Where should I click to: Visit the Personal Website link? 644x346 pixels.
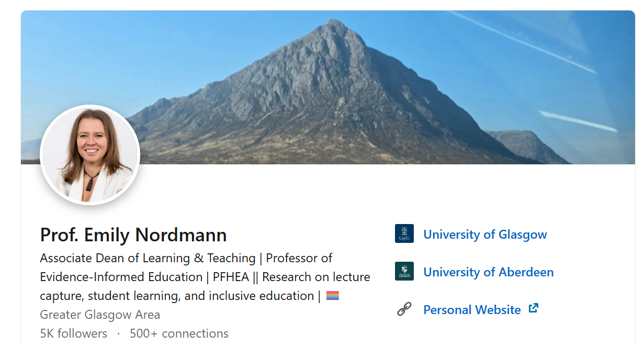point(472,310)
